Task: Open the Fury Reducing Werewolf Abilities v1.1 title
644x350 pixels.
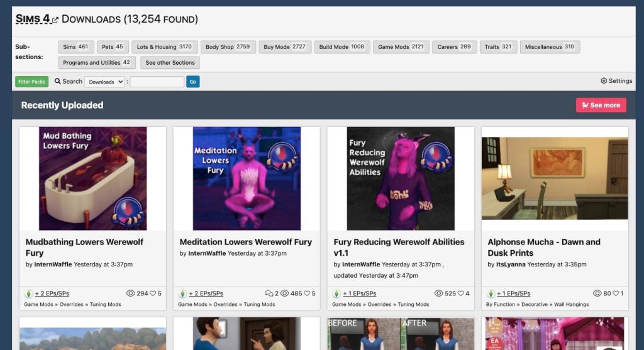Action: (399, 248)
